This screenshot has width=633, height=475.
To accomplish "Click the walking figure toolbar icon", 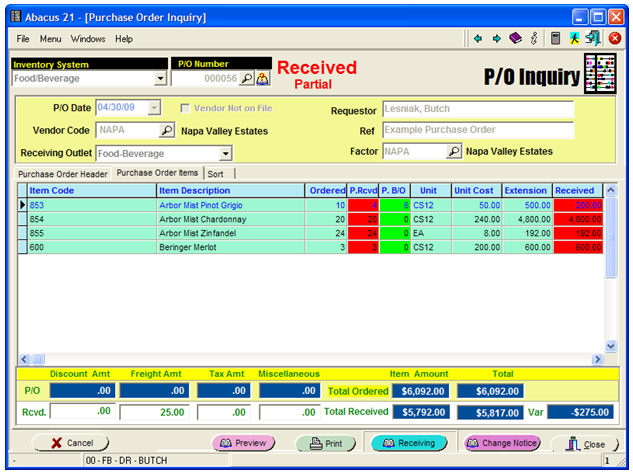I will (x=574, y=39).
